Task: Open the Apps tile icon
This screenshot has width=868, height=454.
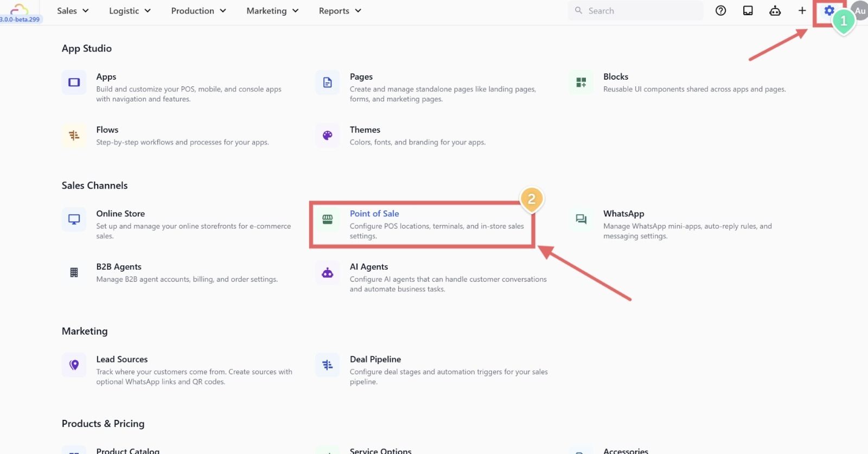Action: [74, 82]
